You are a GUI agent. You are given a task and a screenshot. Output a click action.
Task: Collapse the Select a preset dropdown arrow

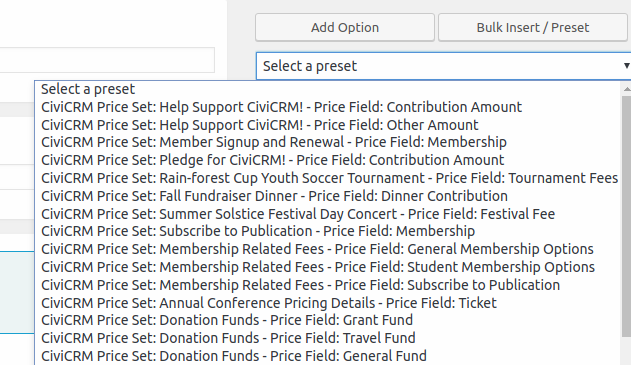coord(626,66)
